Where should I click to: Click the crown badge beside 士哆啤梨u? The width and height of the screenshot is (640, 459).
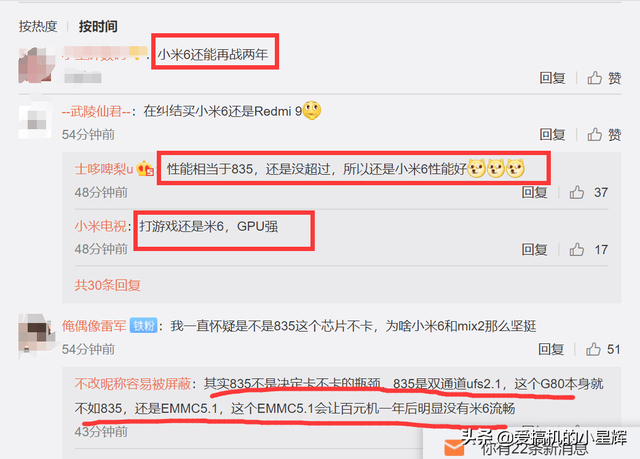(145, 169)
